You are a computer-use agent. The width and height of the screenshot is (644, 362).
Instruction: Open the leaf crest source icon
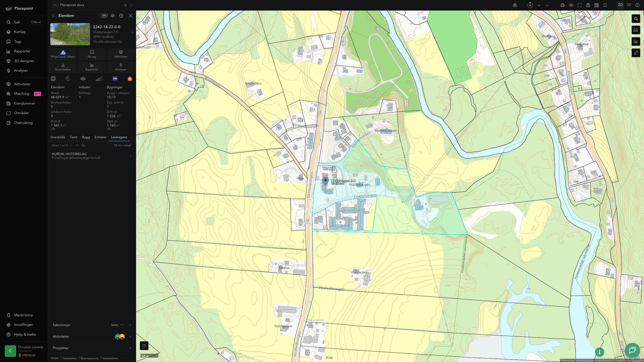[83, 79]
